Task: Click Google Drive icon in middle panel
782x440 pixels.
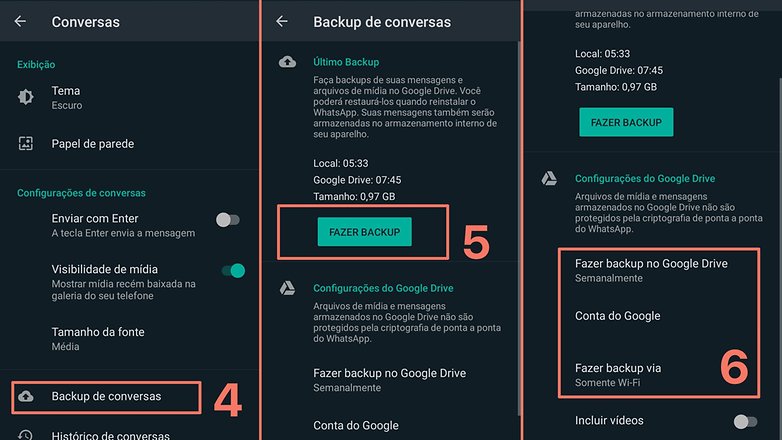Action: click(287, 288)
